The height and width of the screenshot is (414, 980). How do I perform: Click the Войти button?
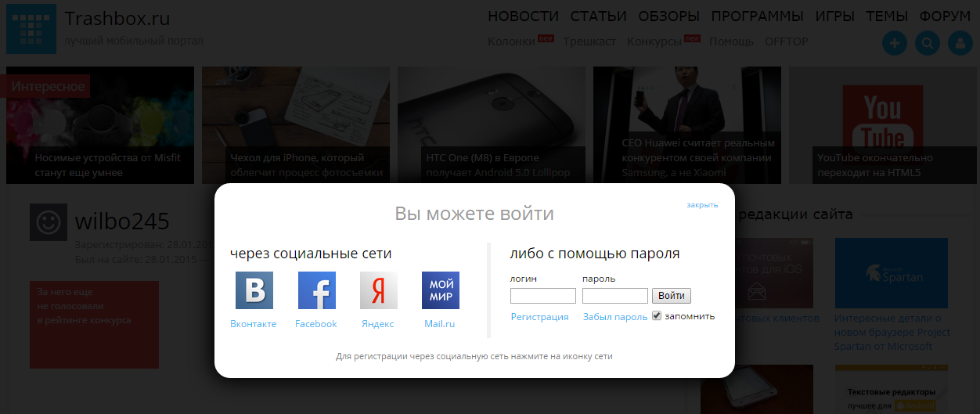point(672,296)
